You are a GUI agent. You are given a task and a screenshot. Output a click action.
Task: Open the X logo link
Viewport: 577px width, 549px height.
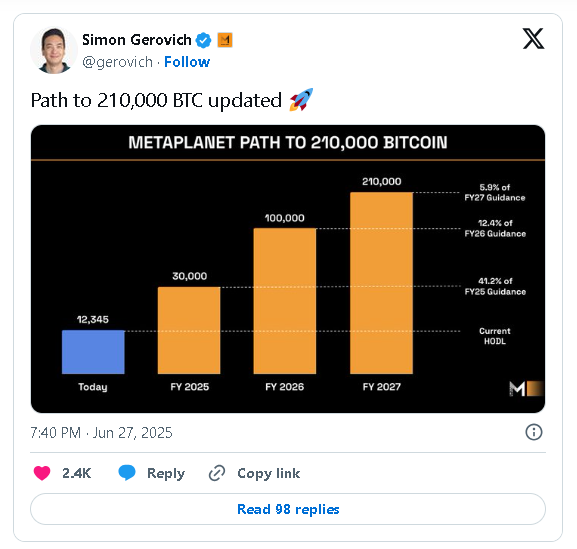point(533,38)
